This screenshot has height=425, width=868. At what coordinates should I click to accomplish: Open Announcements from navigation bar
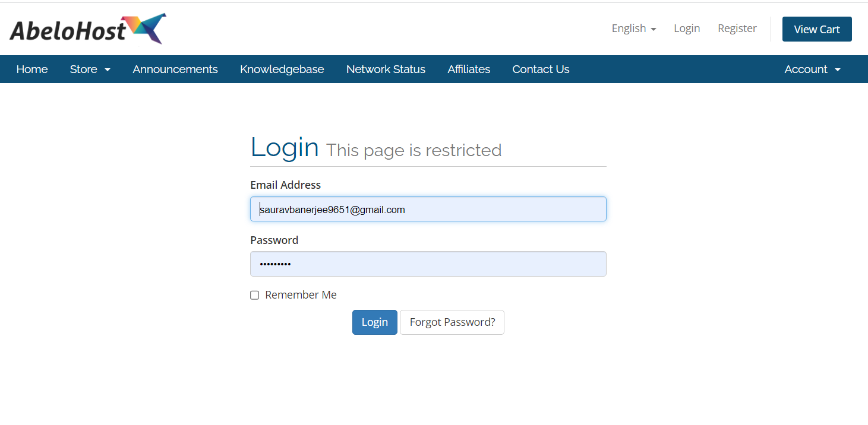tap(175, 69)
